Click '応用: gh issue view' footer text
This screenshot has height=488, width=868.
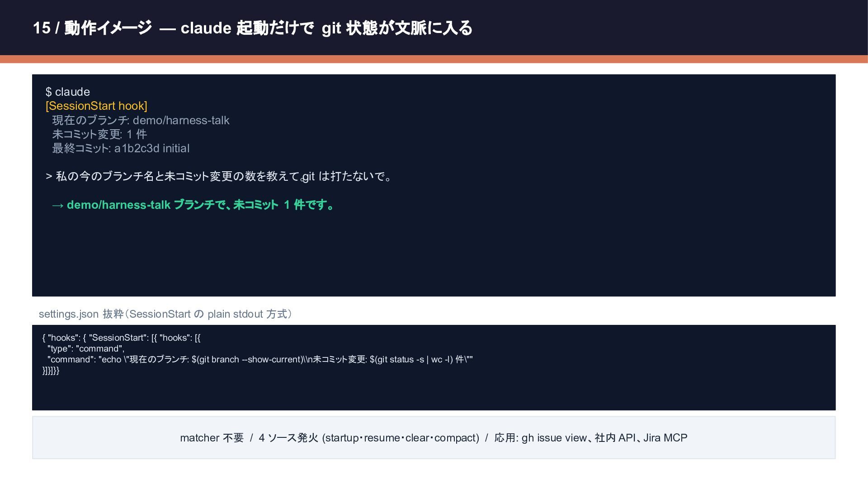tap(540, 438)
